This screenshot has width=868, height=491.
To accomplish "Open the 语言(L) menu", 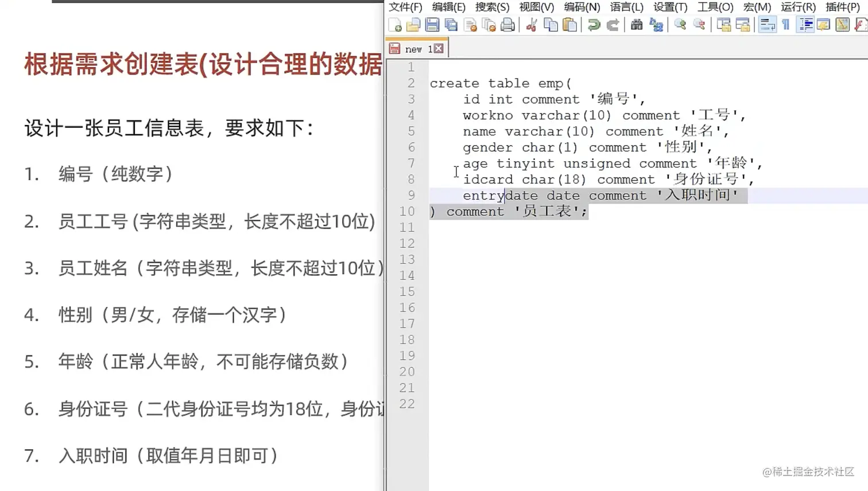I will click(x=626, y=7).
